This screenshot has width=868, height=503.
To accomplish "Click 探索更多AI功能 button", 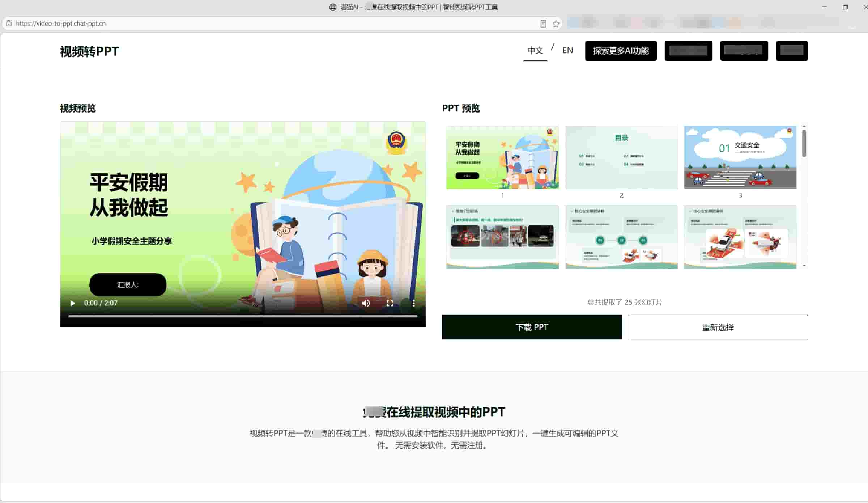I will pyautogui.click(x=621, y=51).
